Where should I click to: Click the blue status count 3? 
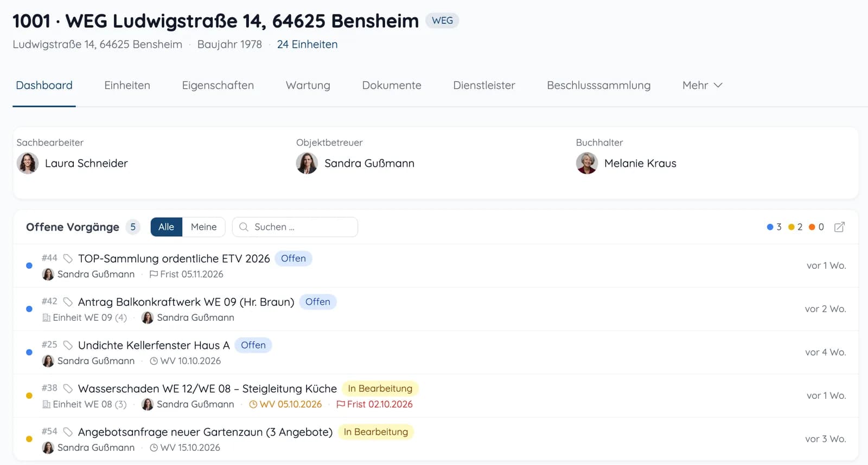click(x=774, y=227)
